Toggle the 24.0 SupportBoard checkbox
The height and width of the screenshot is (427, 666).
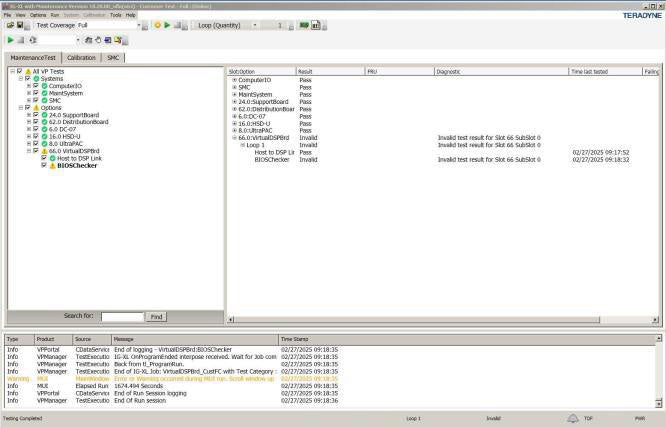[36, 115]
